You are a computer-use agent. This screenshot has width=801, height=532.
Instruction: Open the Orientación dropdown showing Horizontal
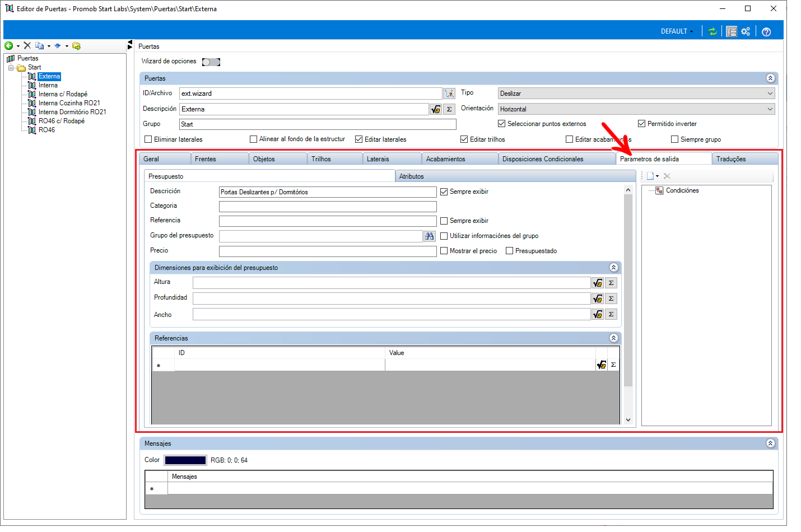[636, 109]
